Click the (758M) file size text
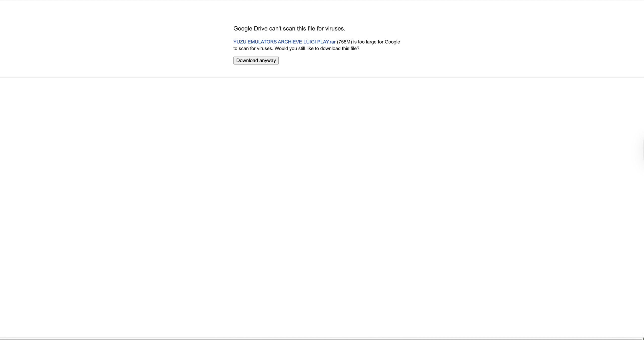Screen dimensions: 644x340 pos(344,42)
